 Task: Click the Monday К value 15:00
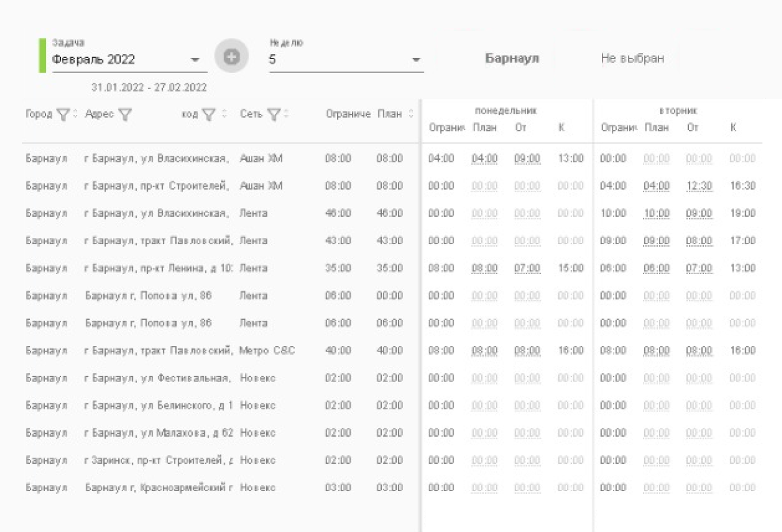coord(570,268)
